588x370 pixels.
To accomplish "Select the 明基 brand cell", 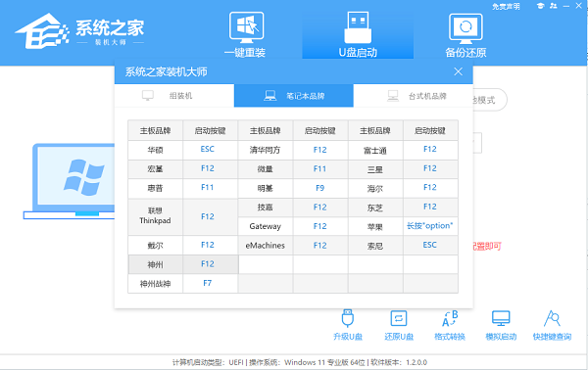I will (x=266, y=188).
